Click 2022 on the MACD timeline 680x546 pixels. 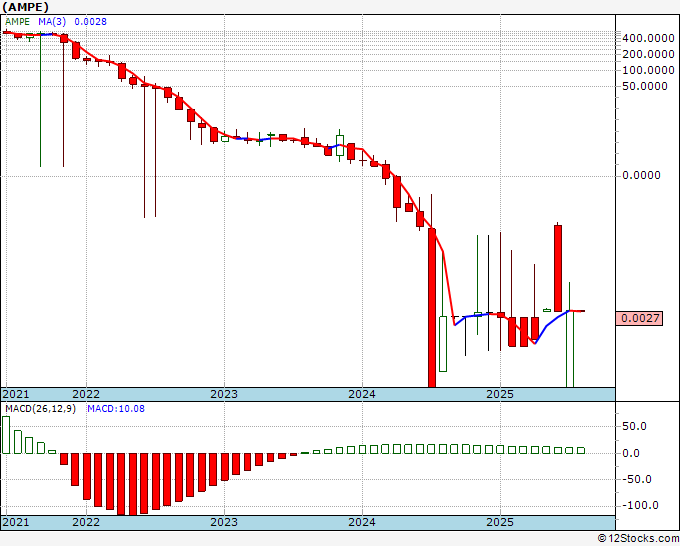[86, 522]
